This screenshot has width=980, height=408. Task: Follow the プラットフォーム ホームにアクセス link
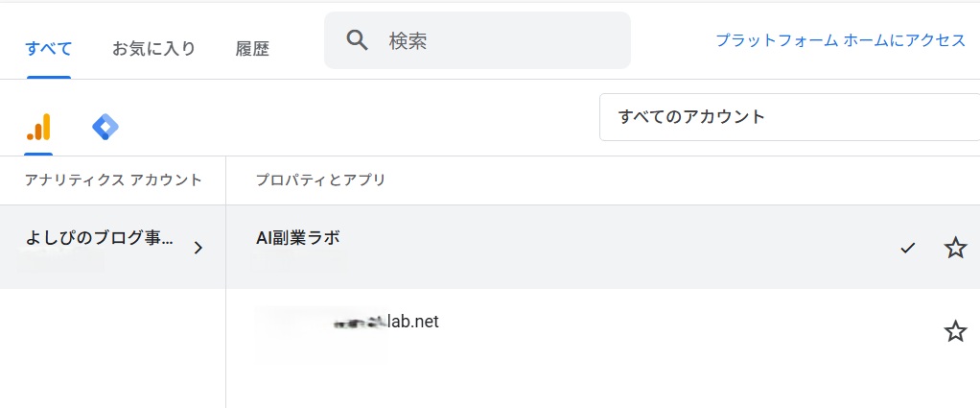click(841, 40)
